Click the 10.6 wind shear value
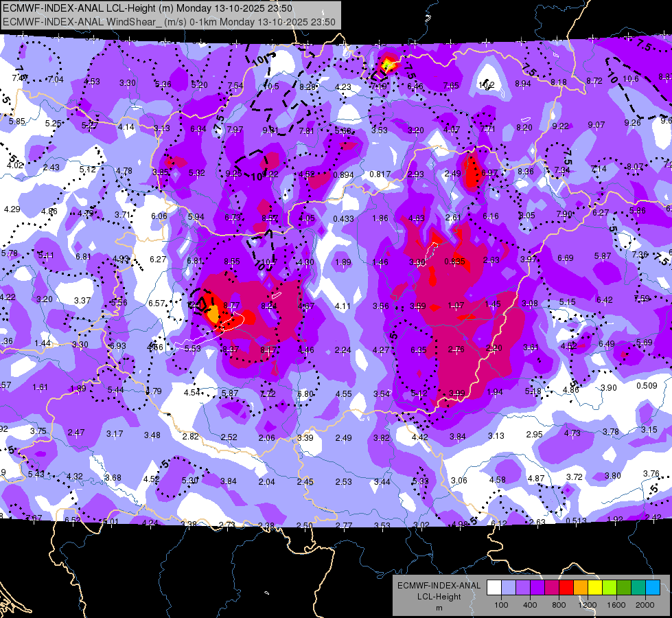 [x=630, y=78]
